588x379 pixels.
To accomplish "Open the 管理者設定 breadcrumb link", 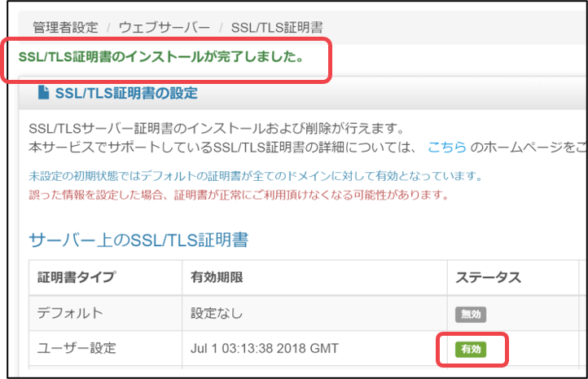I will click(x=65, y=28).
